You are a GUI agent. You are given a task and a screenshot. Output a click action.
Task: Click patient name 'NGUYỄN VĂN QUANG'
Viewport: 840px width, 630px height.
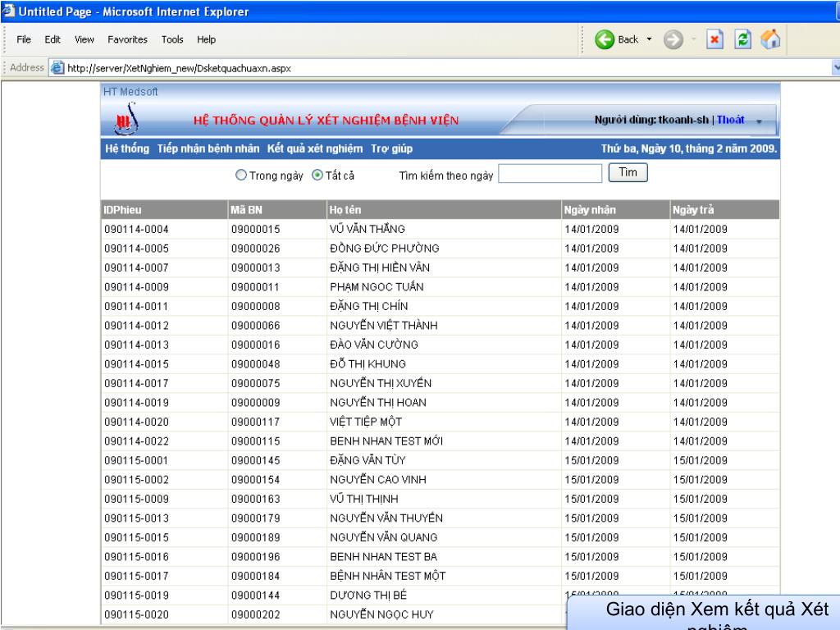(x=384, y=537)
